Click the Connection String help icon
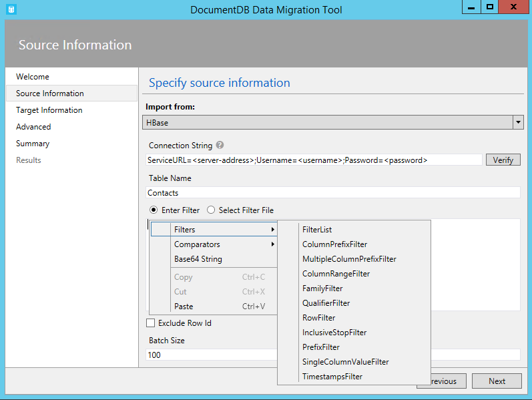 coord(220,145)
